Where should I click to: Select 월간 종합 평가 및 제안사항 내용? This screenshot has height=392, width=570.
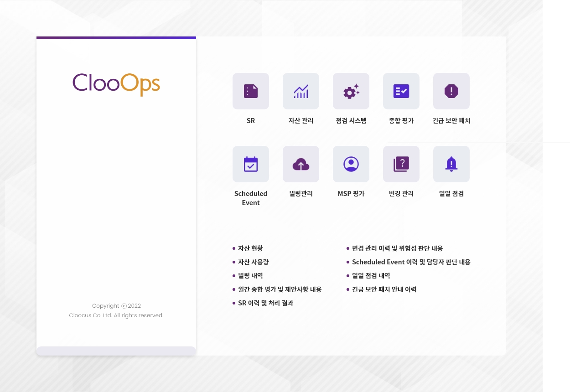277,289
